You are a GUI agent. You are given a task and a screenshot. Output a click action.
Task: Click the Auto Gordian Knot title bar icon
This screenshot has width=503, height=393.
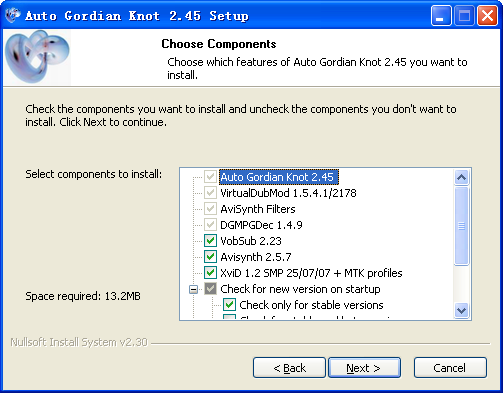[13, 15]
